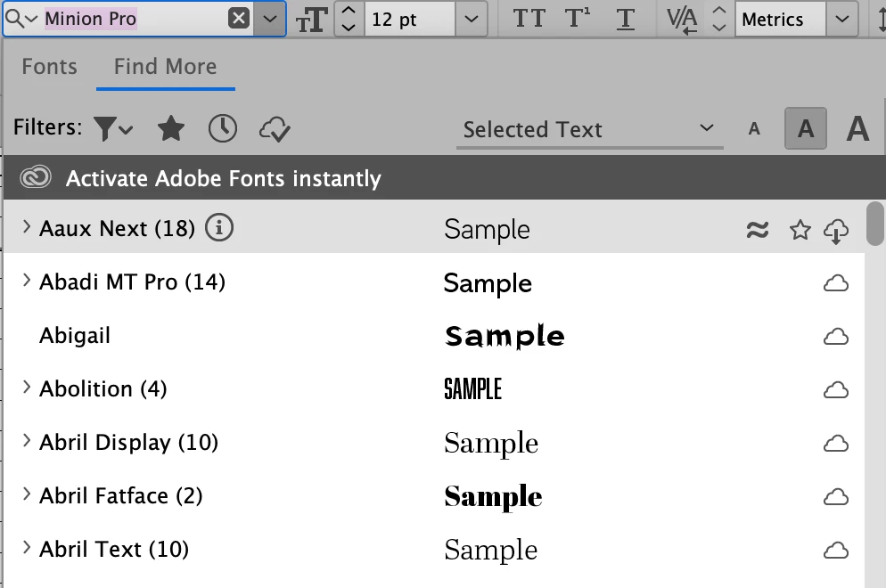886x588 pixels.
Task: Click the font list scrollbar thumb
Action: point(875,223)
